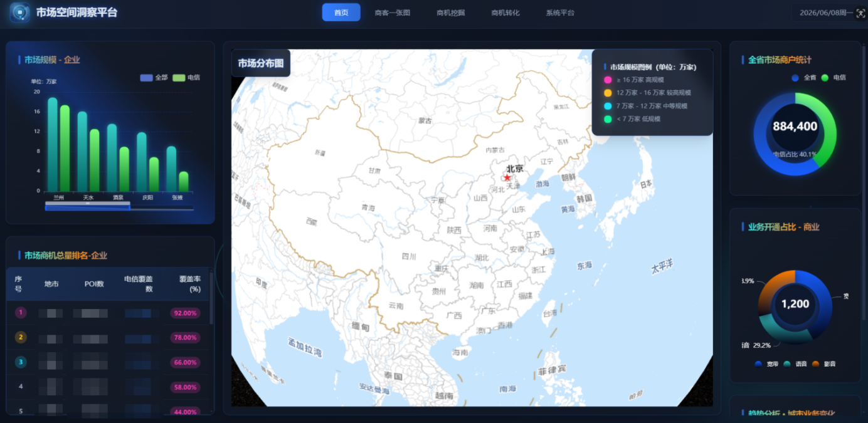Click the 市场分布图 map title label
Image resolution: width=868 pixels, height=423 pixels.
261,63
